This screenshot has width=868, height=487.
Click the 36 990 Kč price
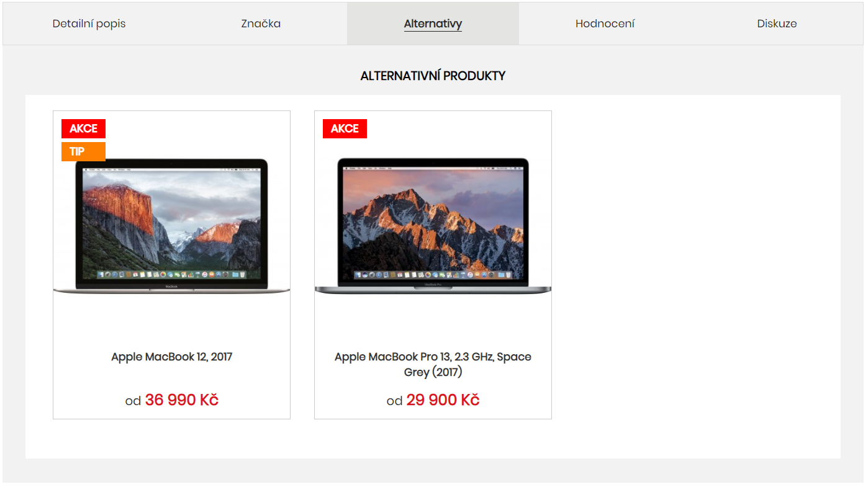182,400
